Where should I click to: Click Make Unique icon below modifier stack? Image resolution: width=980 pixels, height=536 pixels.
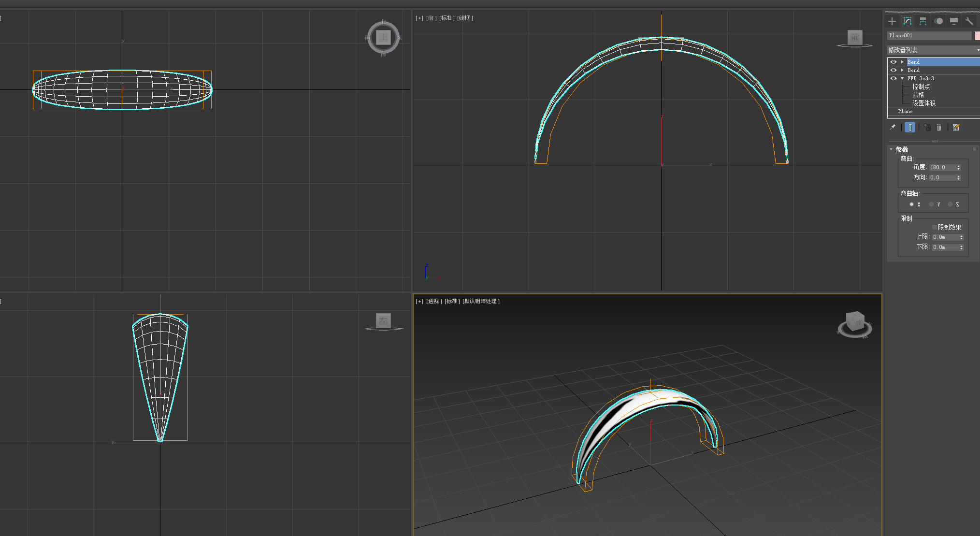pos(927,127)
